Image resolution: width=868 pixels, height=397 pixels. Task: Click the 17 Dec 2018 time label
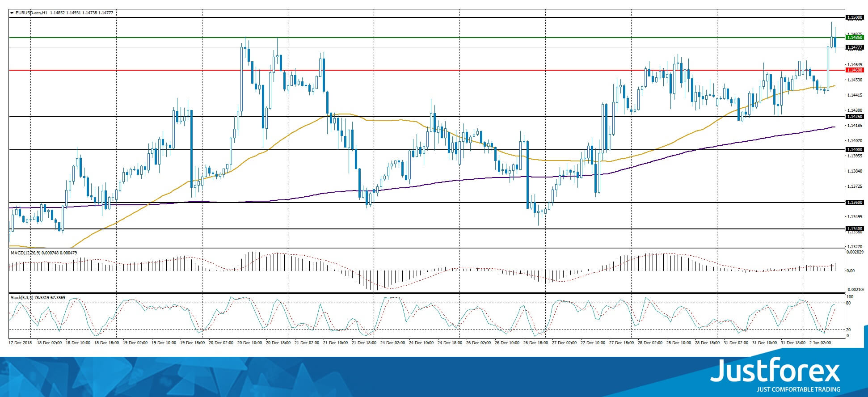[21, 343]
